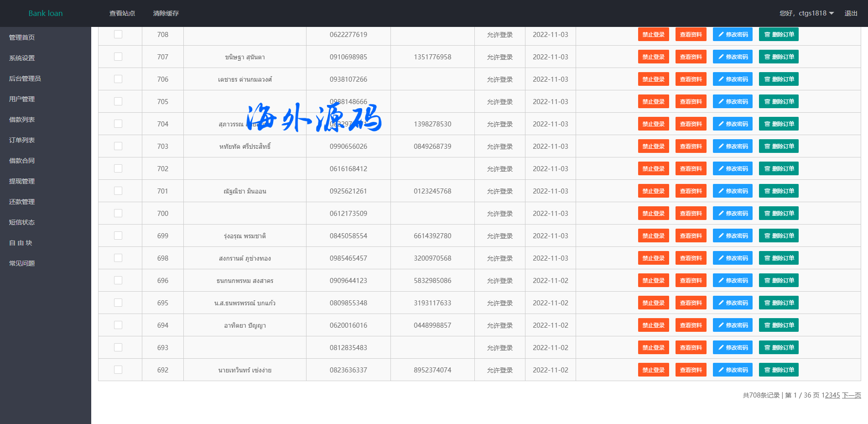The image size is (868, 424).
Task: Click the trash icon in row 695
Action: coord(767,303)
